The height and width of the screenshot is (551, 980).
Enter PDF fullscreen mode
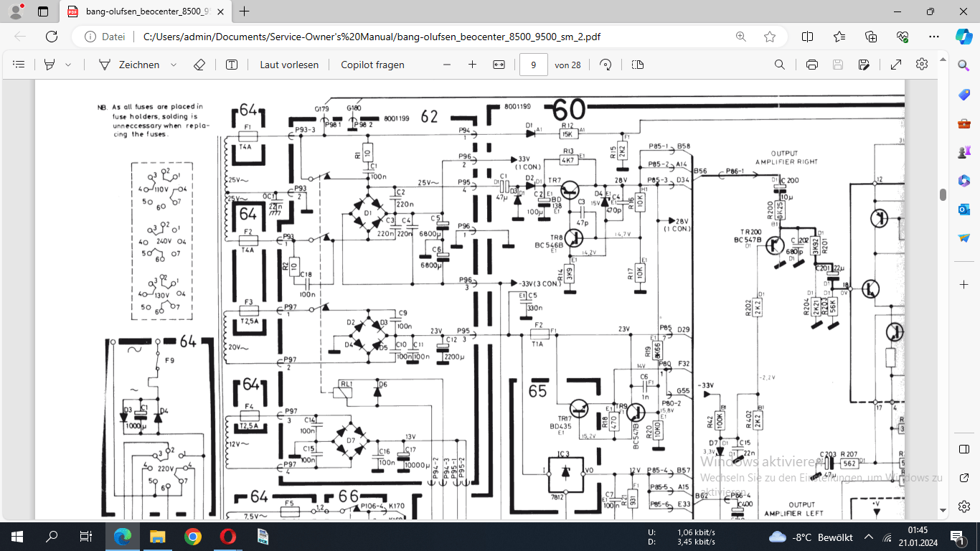[x=896, y=65]
